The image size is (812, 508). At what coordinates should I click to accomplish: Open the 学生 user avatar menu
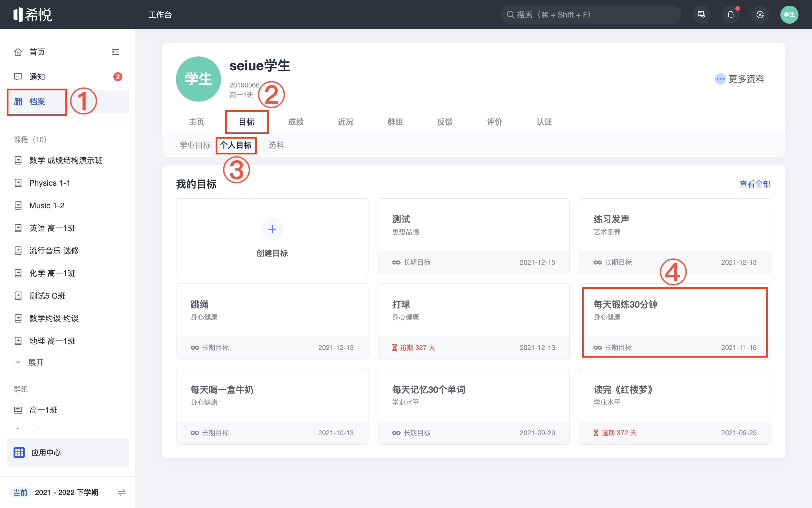pyautogui.click(x=789, y=14)
